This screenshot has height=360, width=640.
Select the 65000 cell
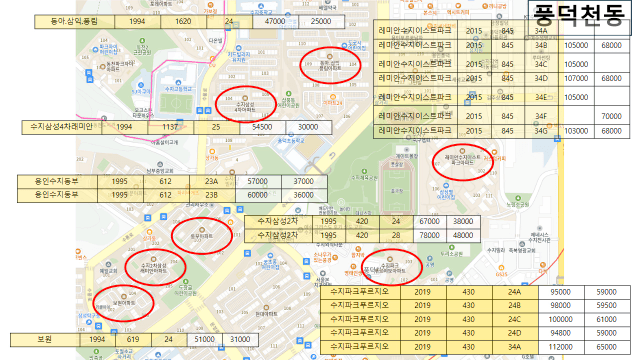point(607,347)
